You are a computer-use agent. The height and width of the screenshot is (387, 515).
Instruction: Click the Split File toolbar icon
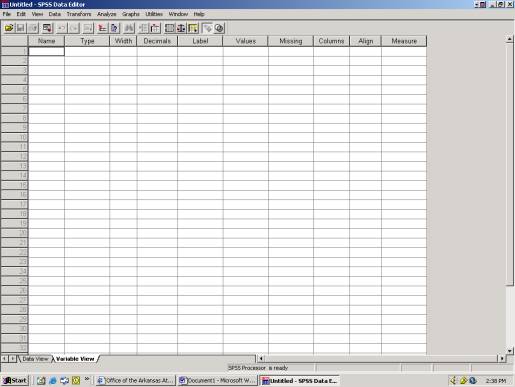click(x=169, y=28)
